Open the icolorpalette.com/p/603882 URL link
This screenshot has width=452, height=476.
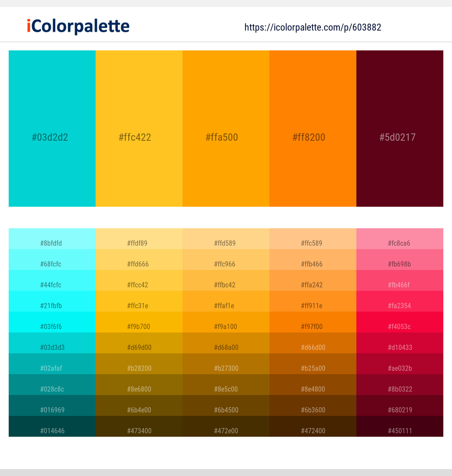tap(313, 27)
